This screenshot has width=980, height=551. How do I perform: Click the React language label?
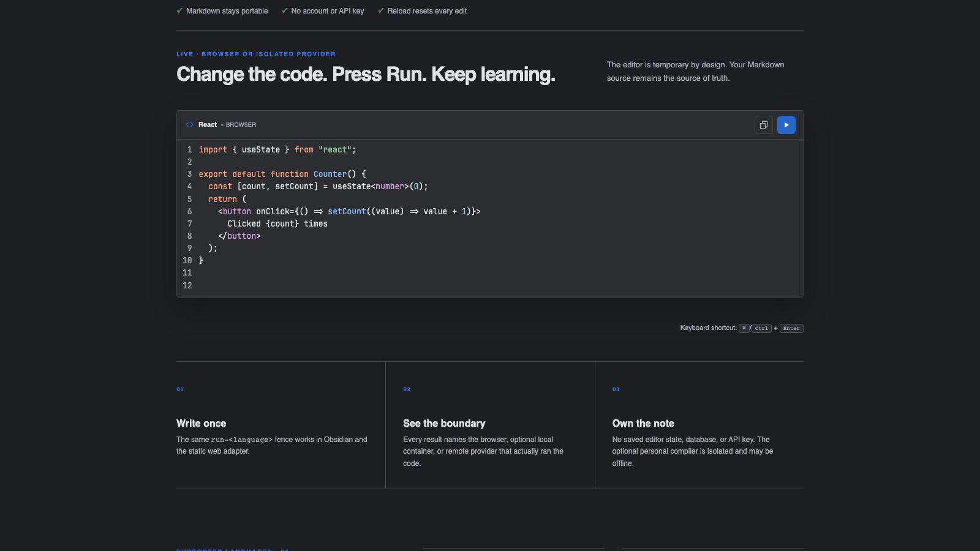(208, 124)
